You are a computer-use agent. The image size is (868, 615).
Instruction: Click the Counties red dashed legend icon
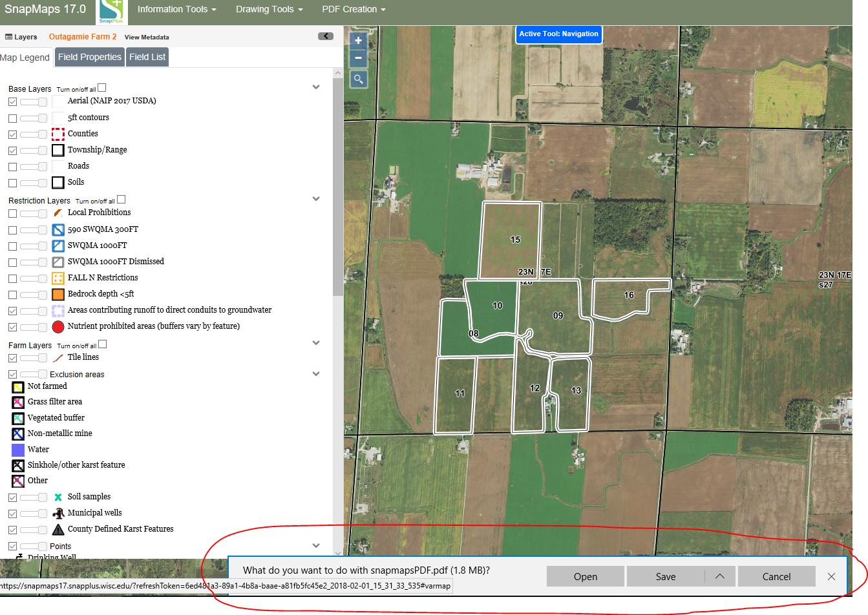point(58,134)
